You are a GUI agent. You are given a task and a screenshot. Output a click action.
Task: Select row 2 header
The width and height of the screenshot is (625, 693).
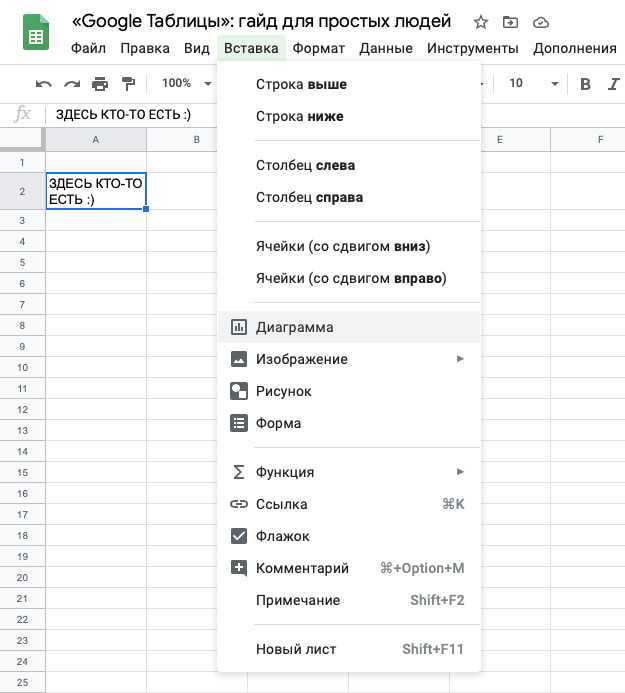(22, 191)
